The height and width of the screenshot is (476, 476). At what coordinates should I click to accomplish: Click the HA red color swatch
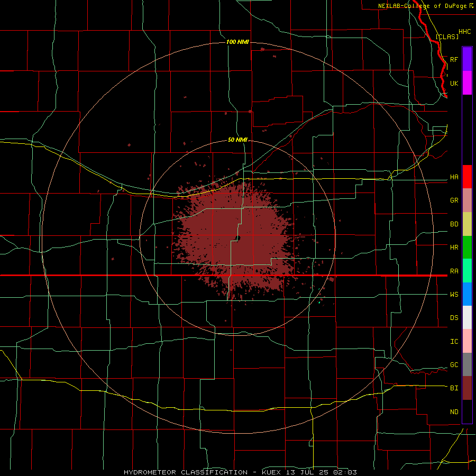pyautogui.click(x=467, y=177)
